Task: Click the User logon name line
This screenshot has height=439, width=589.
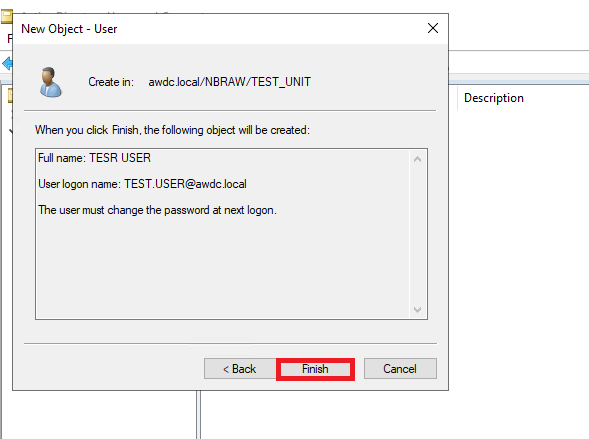Action: click(x=142, y=184)
